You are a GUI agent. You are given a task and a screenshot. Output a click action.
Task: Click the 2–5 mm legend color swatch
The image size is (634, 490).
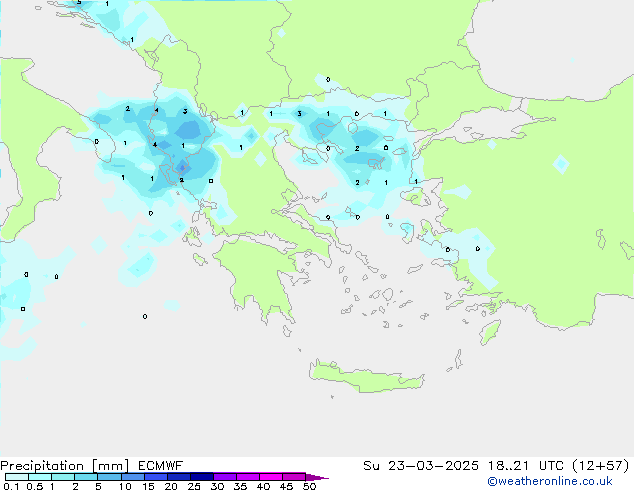point(86,477)
